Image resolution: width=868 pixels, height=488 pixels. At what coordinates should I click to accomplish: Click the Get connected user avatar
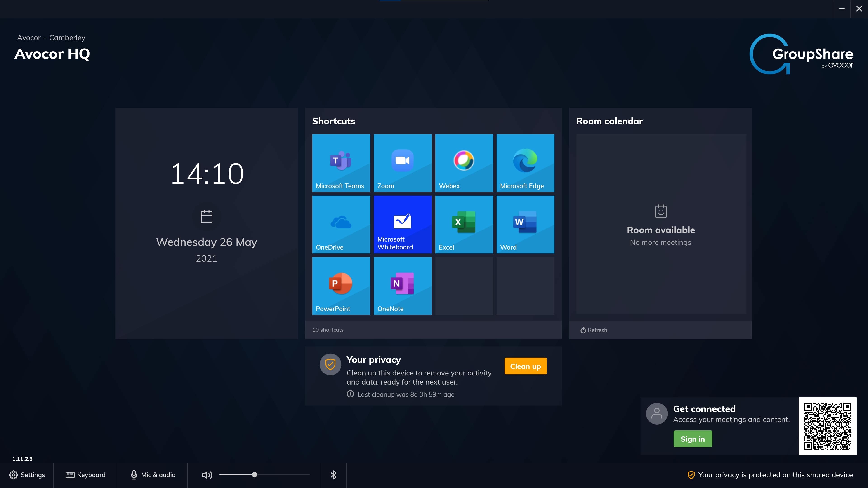click(x=656, y=414)
